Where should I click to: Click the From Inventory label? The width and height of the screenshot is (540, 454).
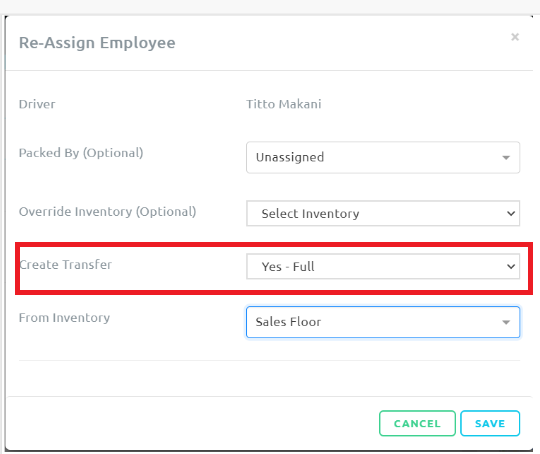click(x=64, y=318)
